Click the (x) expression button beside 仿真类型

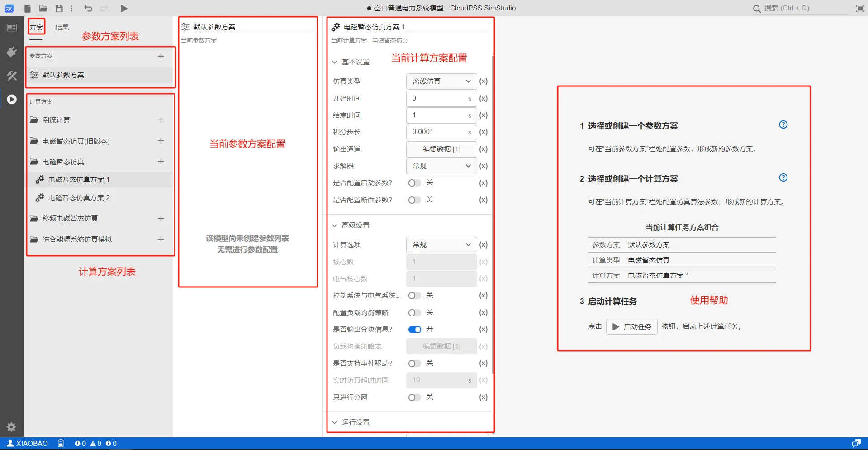pyautogui.click(x=484, y=81)
